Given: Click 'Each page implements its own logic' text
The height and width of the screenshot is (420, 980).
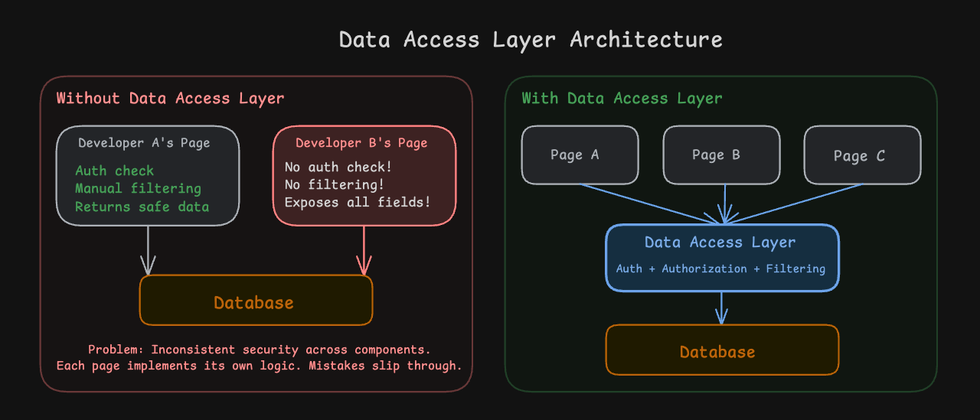Looking at the screenshot, I should [178, 366].
